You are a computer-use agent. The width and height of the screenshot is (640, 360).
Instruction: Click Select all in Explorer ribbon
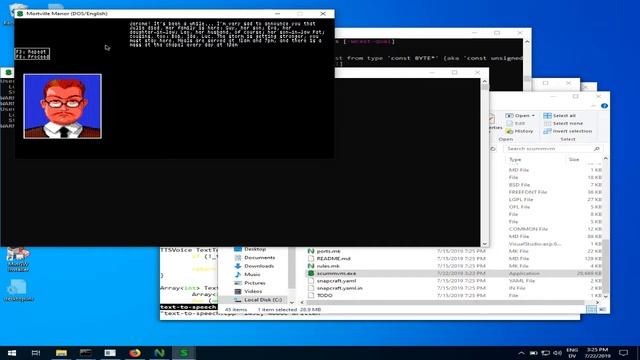(560, 116)
